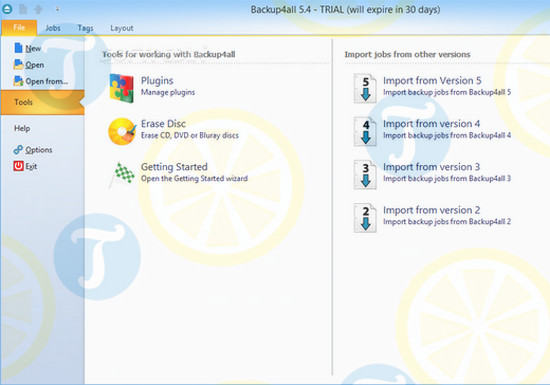Screen dimensions: 550x385
Task: Select the Tools menu section
Action: tap(42, 102)
